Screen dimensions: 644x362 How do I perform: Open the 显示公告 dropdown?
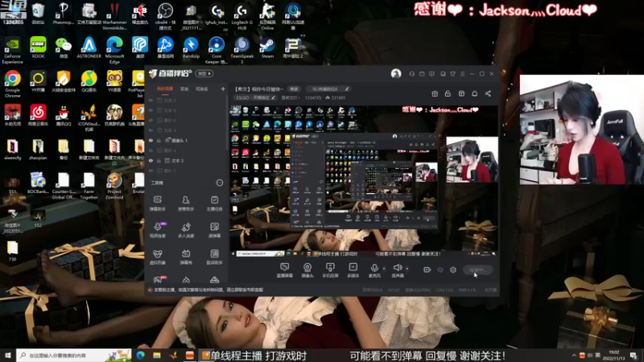click(x=290, y=97)
